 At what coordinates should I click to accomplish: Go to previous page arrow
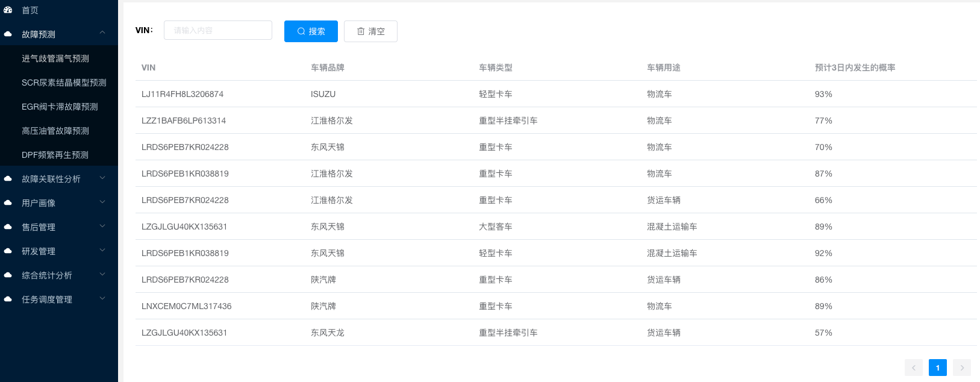(913, 368)
